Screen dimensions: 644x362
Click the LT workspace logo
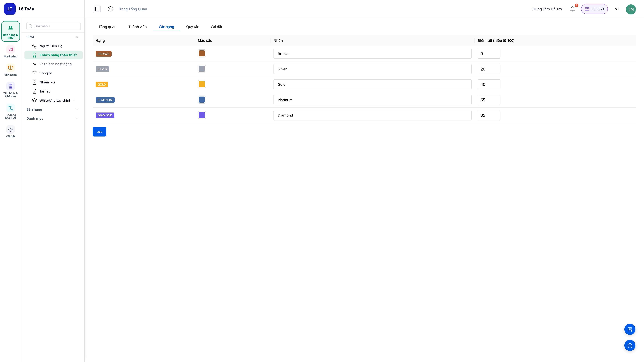[10, 9]
